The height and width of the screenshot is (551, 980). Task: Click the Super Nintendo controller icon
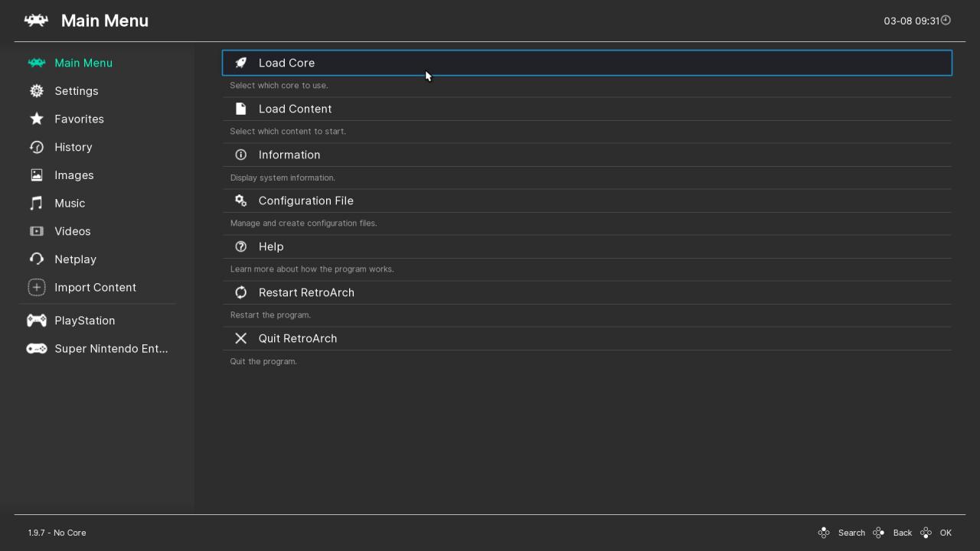pyautogui.click(x=36, y=349)
